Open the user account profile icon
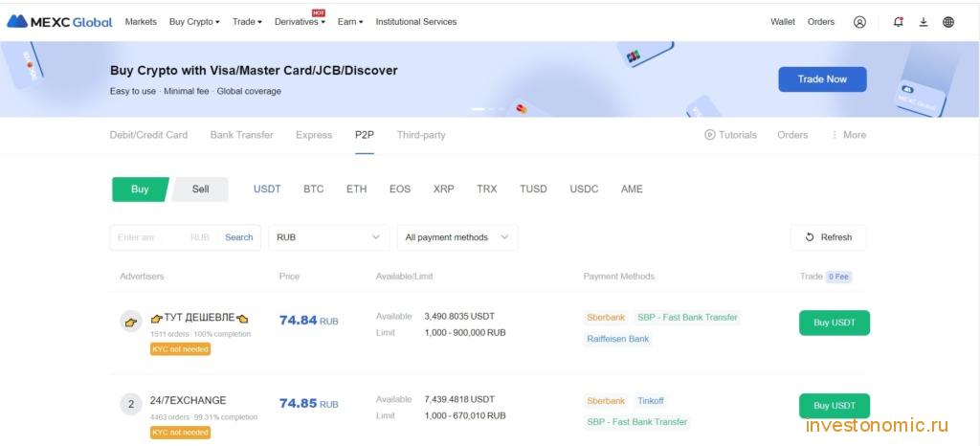The width and height of the screenshot is (980, 446). point(860,22)
